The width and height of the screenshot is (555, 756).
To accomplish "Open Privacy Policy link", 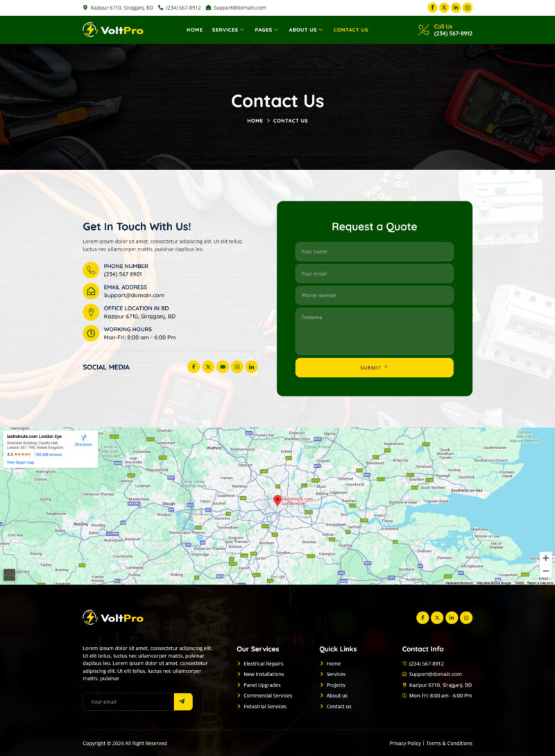I will coord(405,743).
